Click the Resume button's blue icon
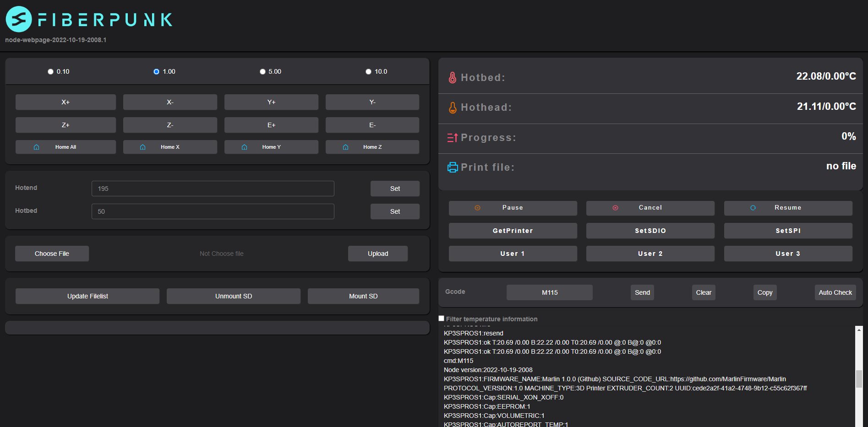Viewport: 868px width, 427px height. (753, 208)
